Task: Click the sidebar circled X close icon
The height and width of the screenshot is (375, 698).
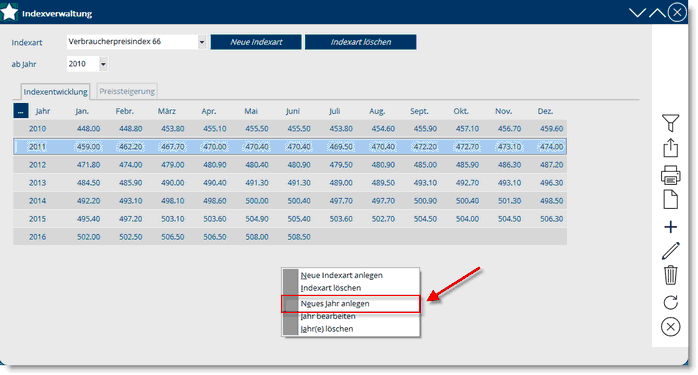Action: coord(670,327)
